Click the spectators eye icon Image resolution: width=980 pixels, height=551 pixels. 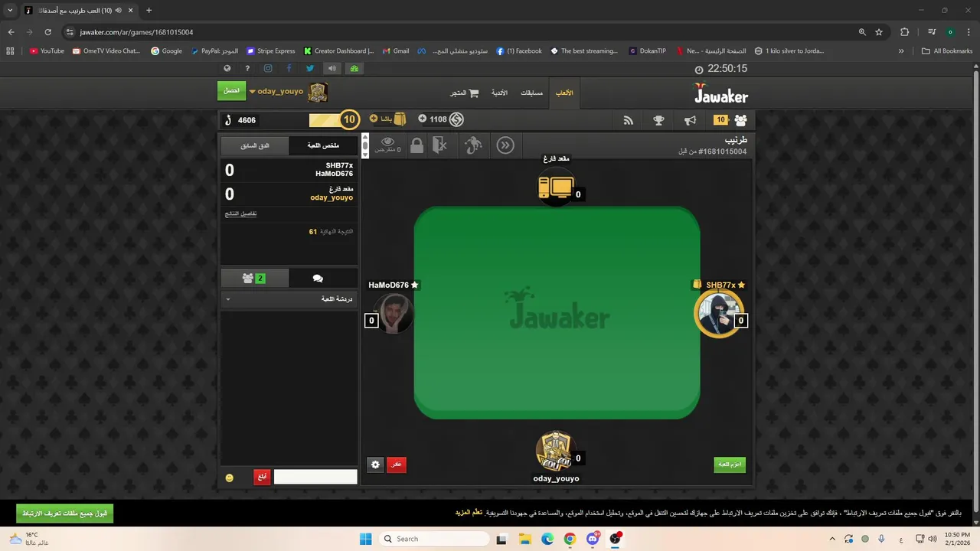point(388,144)
